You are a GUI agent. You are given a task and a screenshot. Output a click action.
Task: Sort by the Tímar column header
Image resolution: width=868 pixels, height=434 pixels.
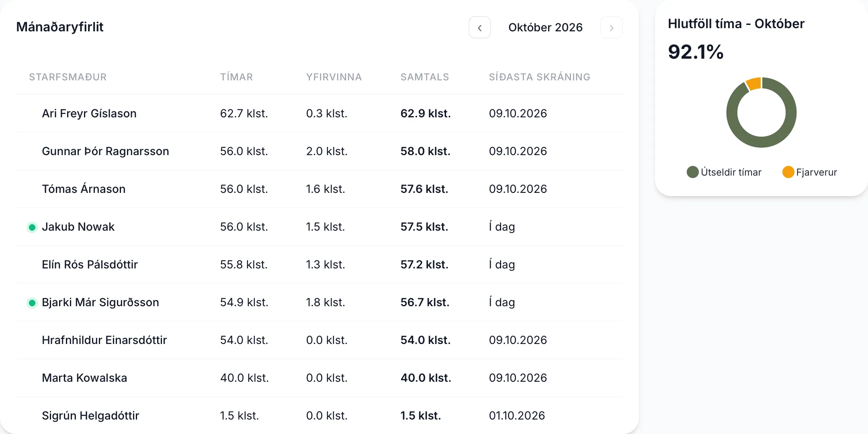(236, 77)
